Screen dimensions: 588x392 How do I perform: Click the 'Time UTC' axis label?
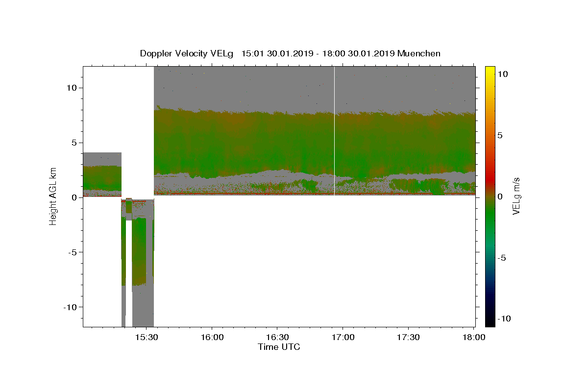click(x=279, y=347)
